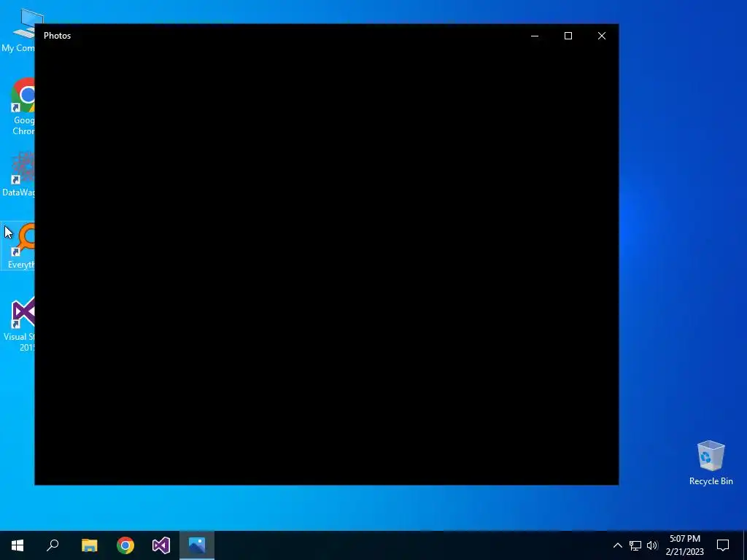Select the Visual Studio desktop shortcut
Viewport: 747px width, 560px height.
[18, 324]
